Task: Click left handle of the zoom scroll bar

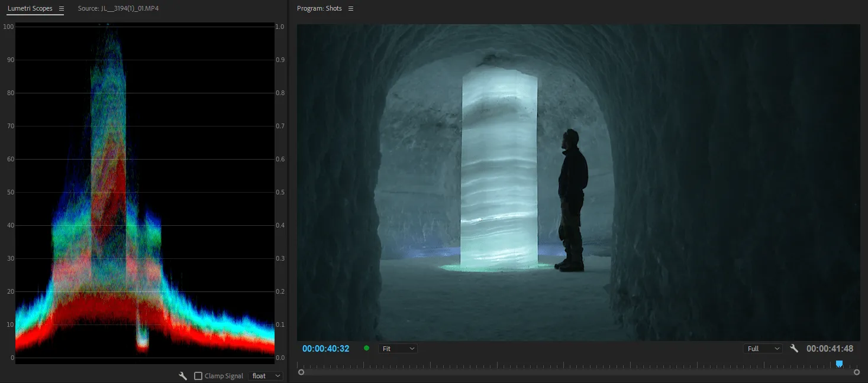Action: pos(301,372)
